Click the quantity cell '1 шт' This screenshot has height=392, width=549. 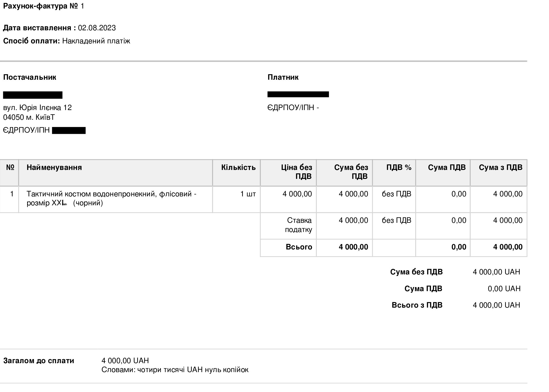coord(248,194)
